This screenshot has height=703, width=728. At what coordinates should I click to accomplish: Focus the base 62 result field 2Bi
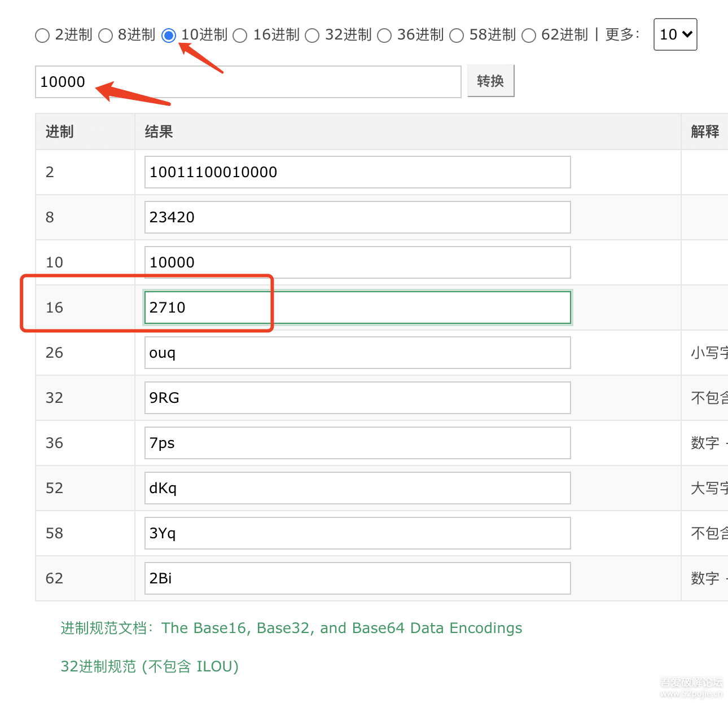coord(357,578)
